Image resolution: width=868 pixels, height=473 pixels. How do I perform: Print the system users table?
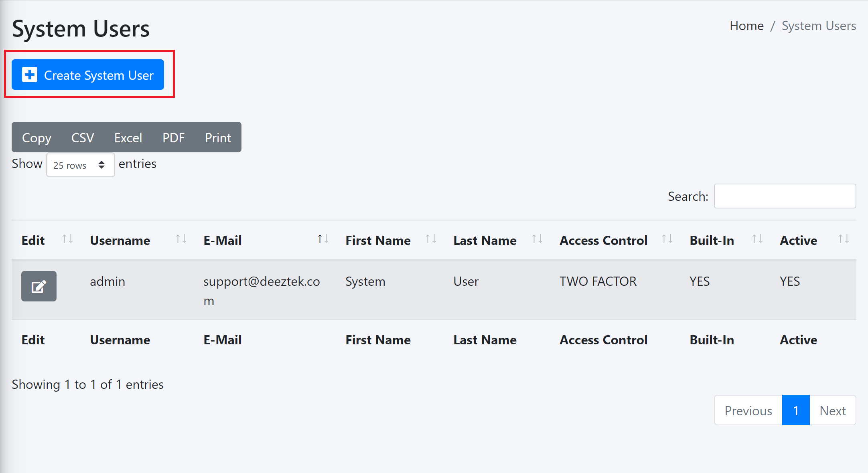point(218,137)
